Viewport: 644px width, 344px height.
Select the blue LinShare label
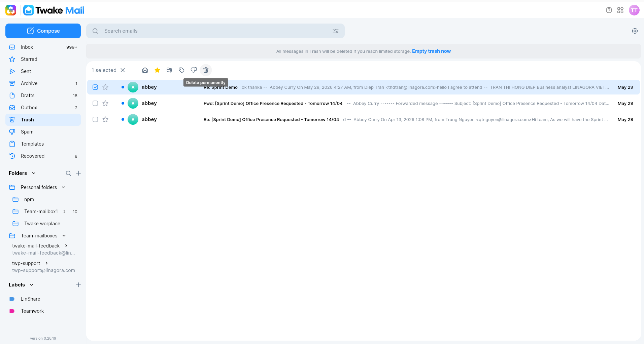pyautogui.click(x=43, y=299)
